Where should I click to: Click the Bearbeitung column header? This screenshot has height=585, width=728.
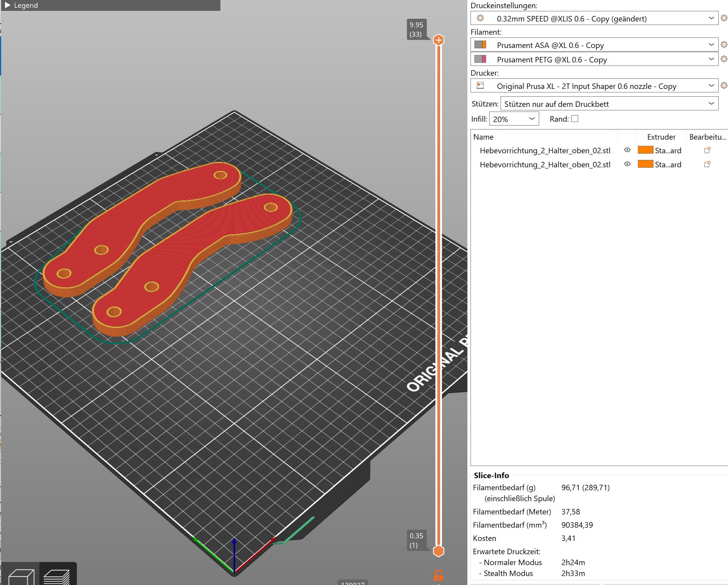pyautogui.click(x=707, y=137)
